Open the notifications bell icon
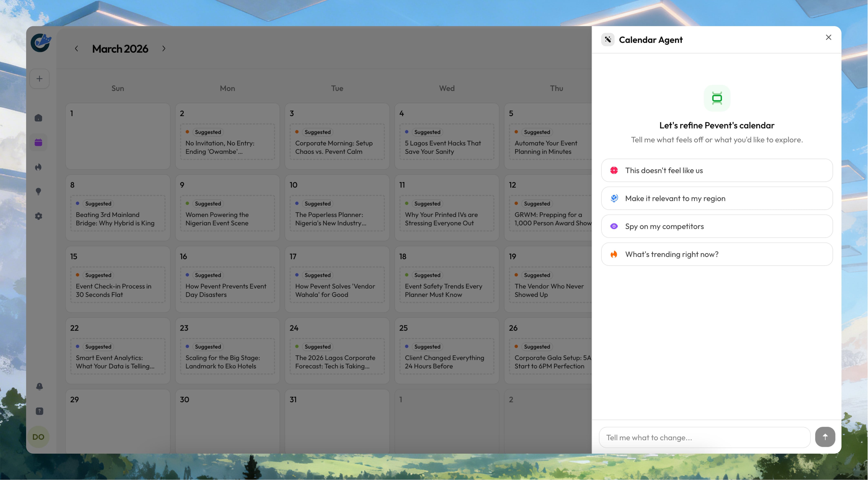 39,386
